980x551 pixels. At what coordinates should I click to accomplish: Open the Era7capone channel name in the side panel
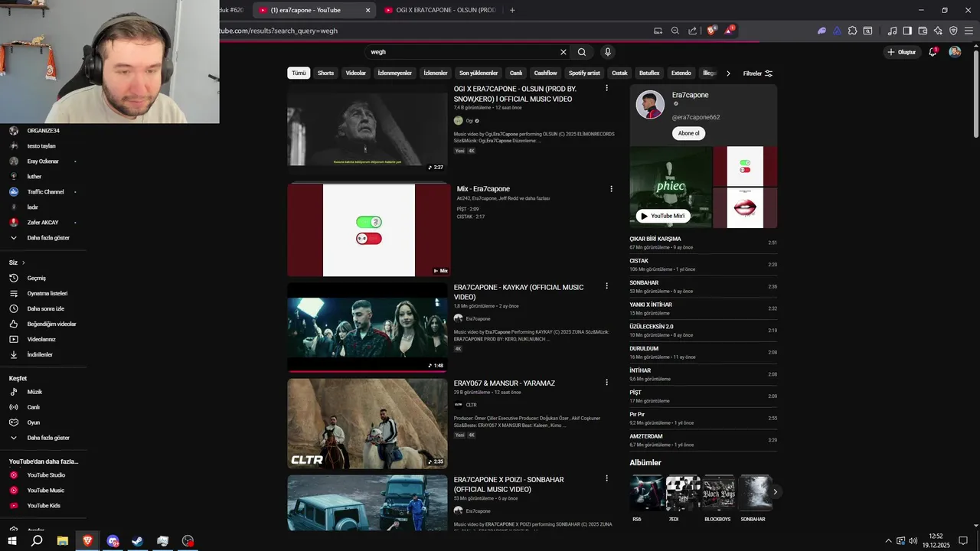point(691,95)
